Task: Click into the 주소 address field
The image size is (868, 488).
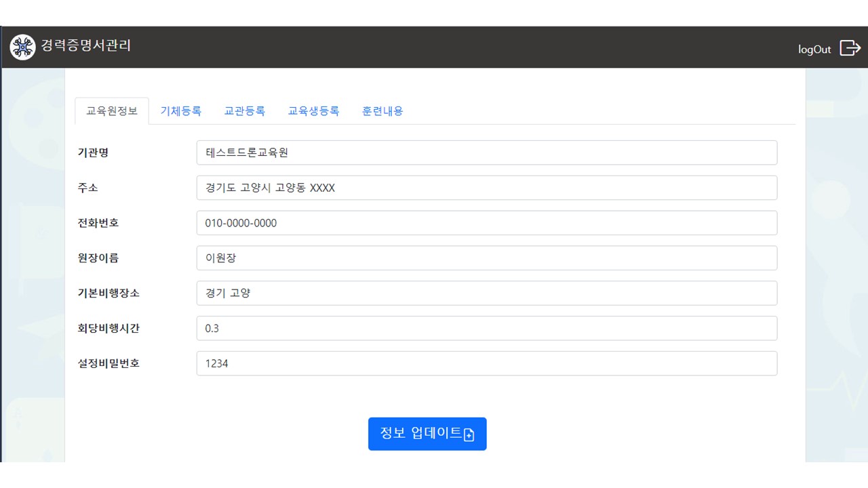Action: pos(486,188)
